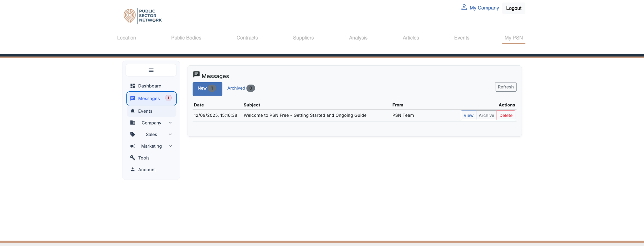Screen dimensions: 644x246
Task: View the Welcome to PSN Free message
Action: click(469, 115)
